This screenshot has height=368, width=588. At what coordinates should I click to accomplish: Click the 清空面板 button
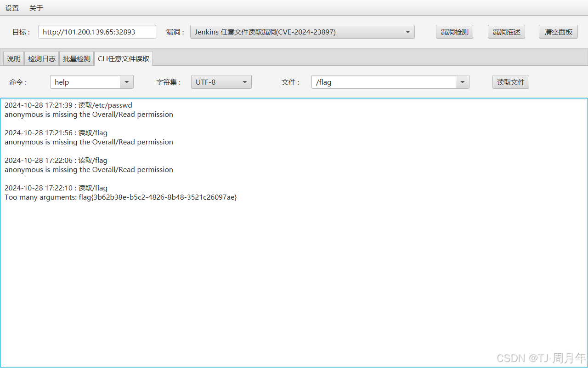click(x=558, y=32)
